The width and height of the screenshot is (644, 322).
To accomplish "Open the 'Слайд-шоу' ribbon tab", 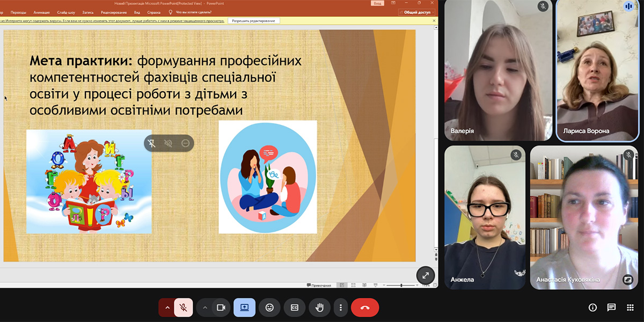I will [x=65, y=12].
